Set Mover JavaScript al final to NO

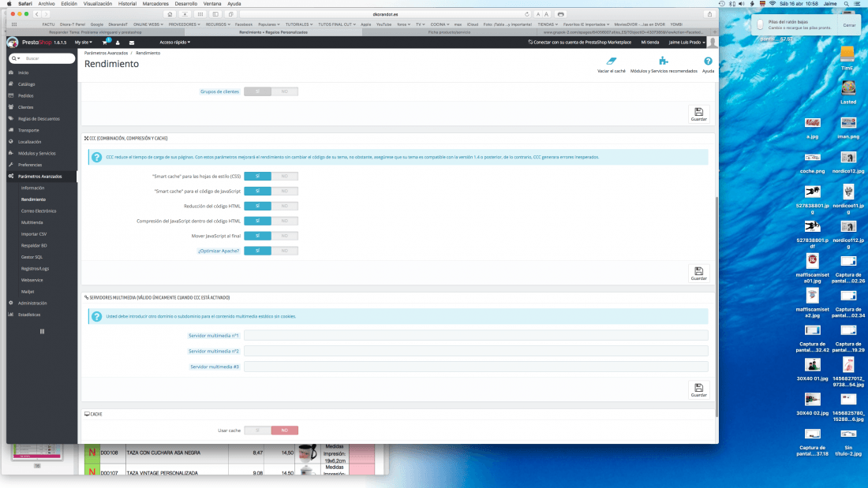(285, 236)
